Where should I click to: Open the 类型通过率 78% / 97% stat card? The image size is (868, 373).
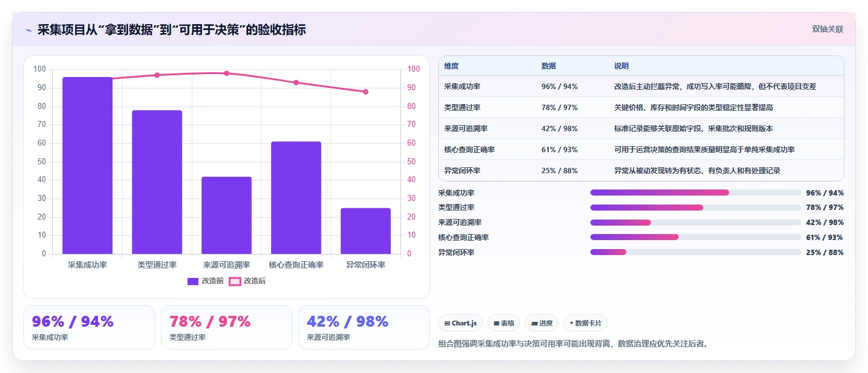[227, 327]
